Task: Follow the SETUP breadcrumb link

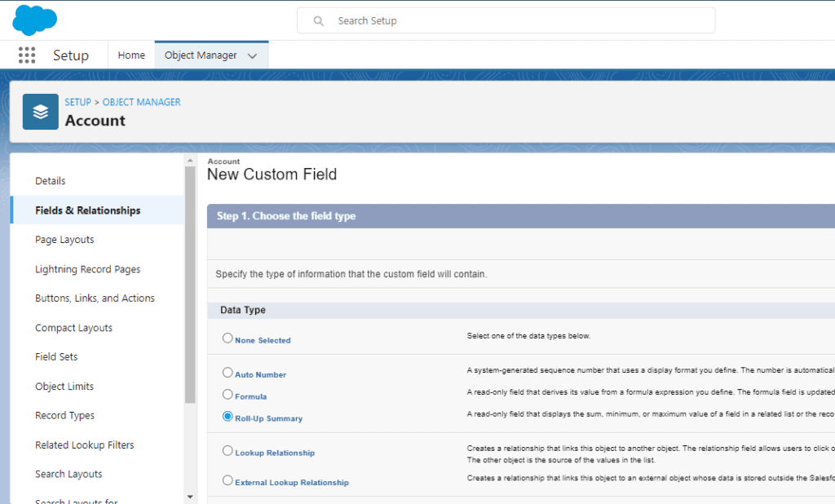Action: 77,102
